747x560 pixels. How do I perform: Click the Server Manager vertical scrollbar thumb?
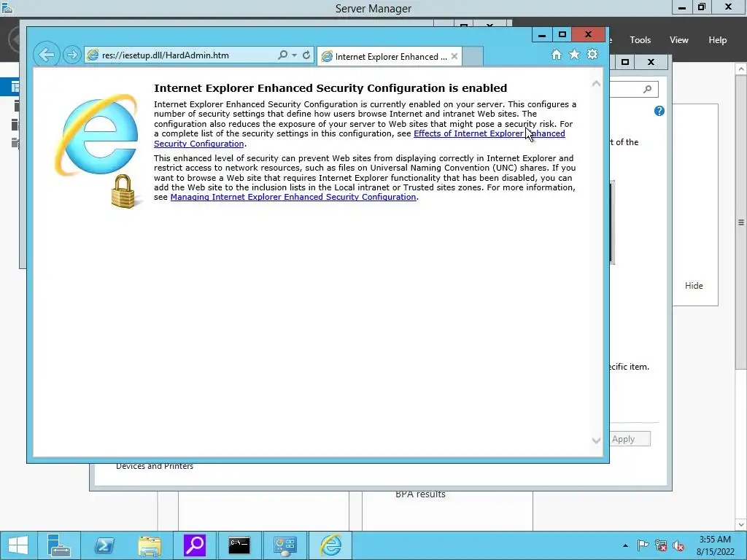coord(741,222)
